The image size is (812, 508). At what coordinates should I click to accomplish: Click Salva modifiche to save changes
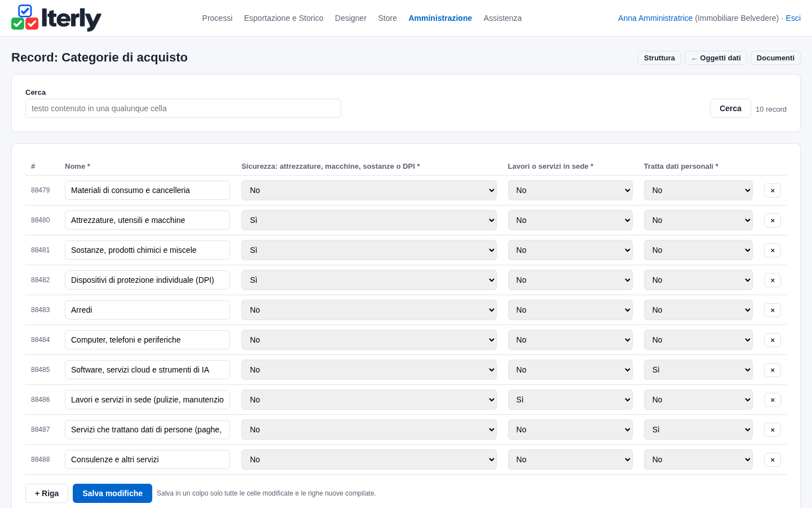(x=112, y=493)
